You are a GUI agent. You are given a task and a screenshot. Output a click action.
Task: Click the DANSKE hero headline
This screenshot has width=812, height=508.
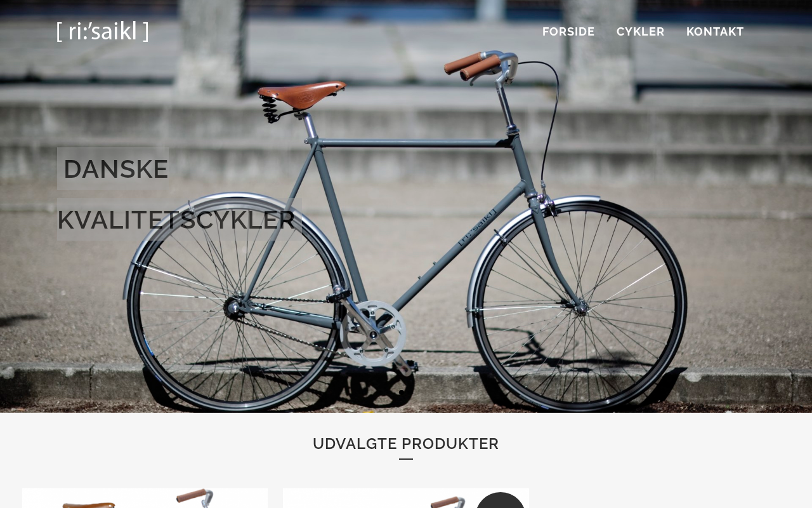pyautogui.click(x=115, y=169)
